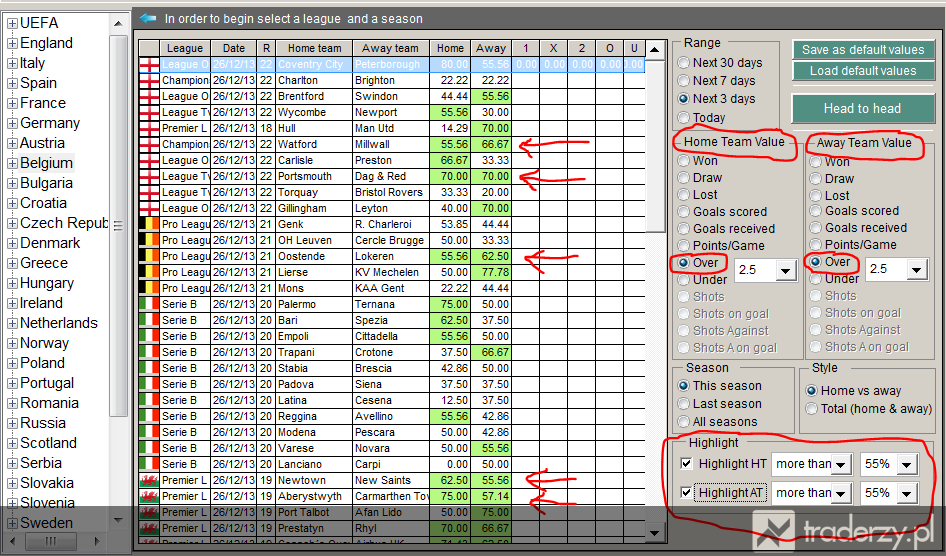
Task: Expand the Austria tree node
Action: point(11,143)
